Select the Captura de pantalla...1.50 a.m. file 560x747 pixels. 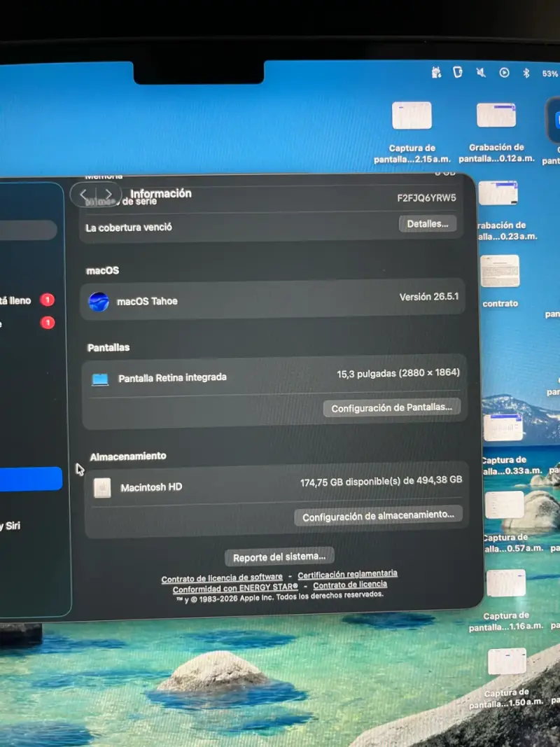pos(506,679)
